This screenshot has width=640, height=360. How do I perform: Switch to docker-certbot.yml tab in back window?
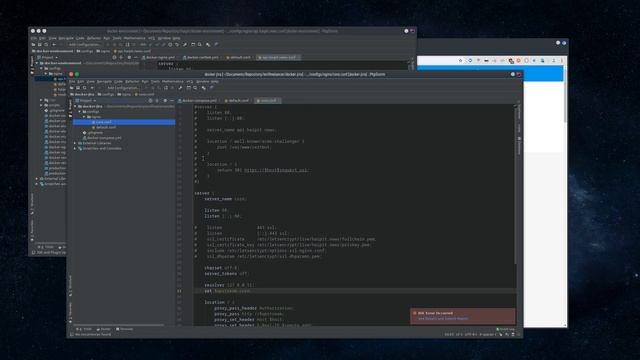coord(201,58)
